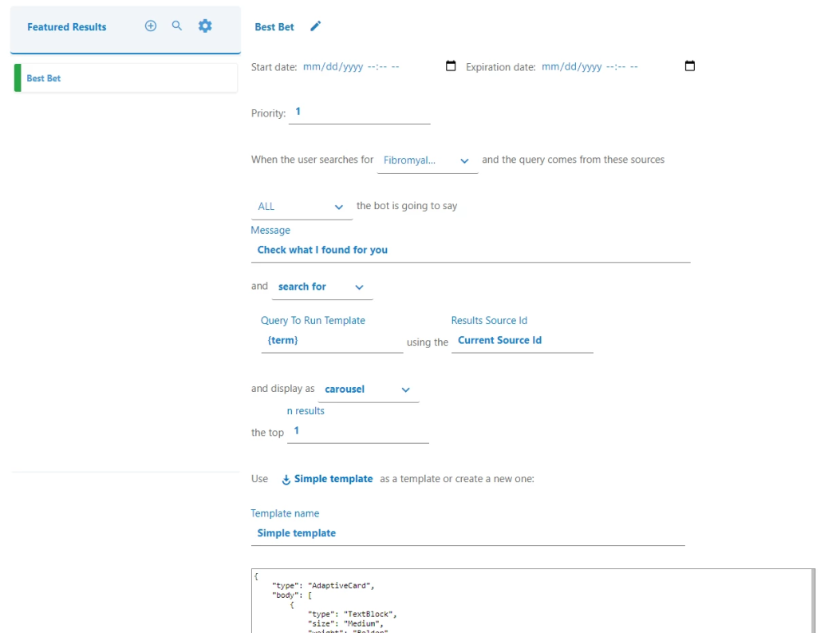
Task: Select the Best Bet item in the list
Action: click(126, 78)
